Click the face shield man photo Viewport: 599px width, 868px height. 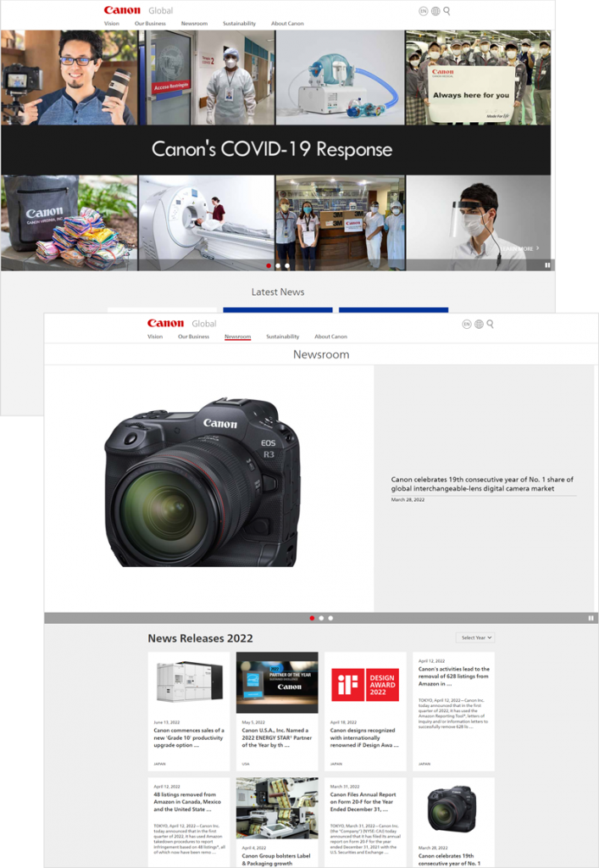pyautogui.click(x=479, y=223)
